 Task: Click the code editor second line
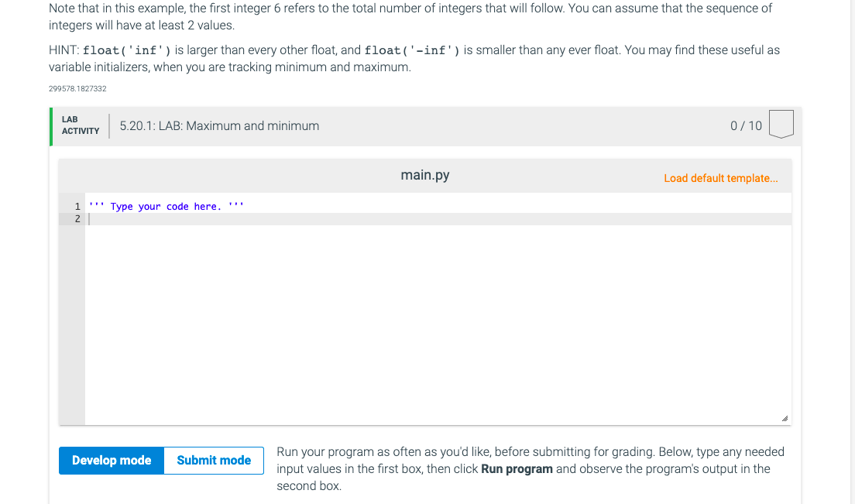pyautogui.click(x=232, y=219)
